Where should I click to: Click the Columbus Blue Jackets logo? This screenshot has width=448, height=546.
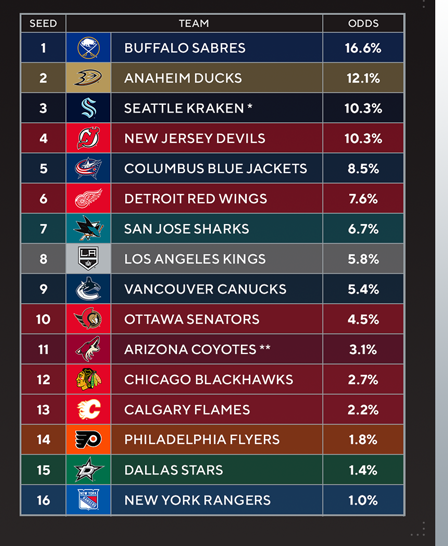pyautogui.click(x=88, y=168)
